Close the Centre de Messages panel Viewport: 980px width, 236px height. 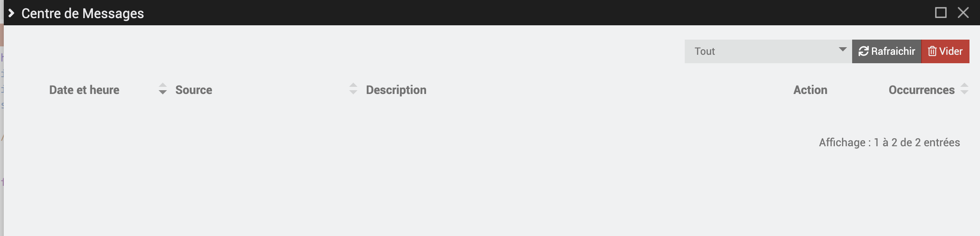963,13
